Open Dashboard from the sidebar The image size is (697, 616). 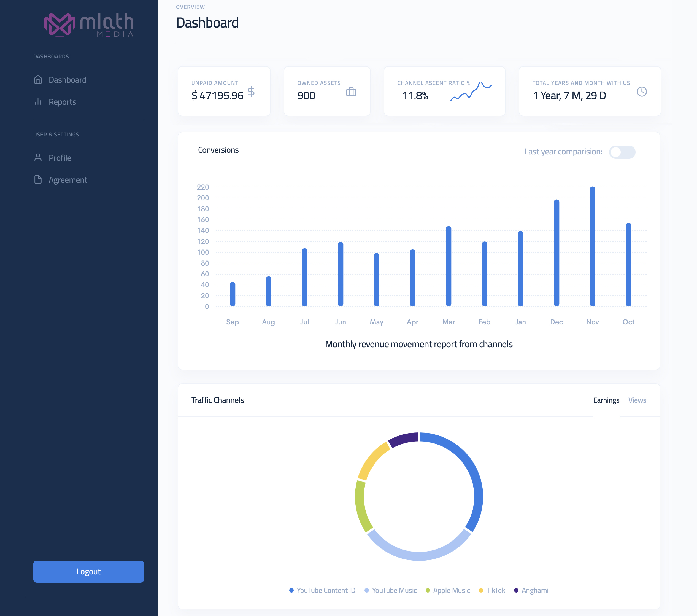tap(67, 79)
